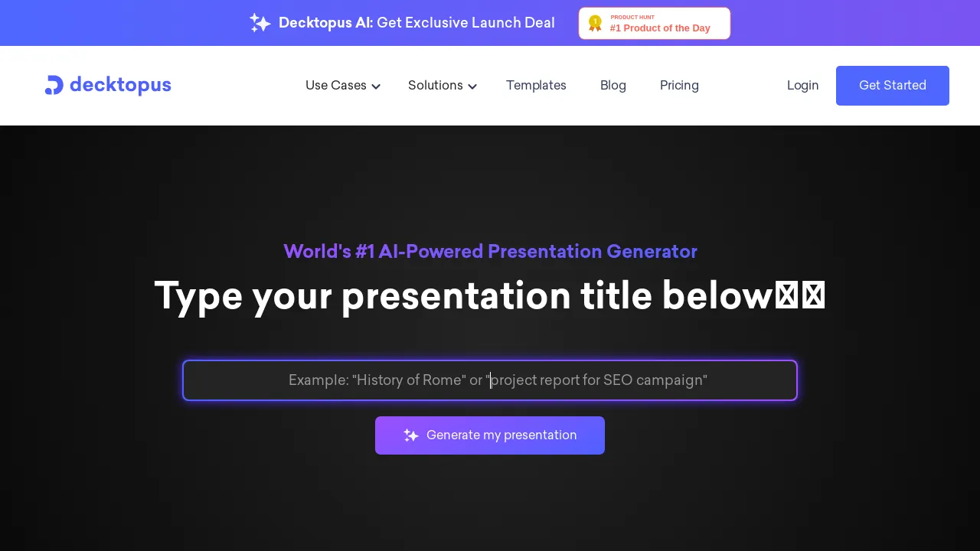980x551 pixels.
Task: Click heading 'Type your presentation title below'
Action: (x=490, y=296)
